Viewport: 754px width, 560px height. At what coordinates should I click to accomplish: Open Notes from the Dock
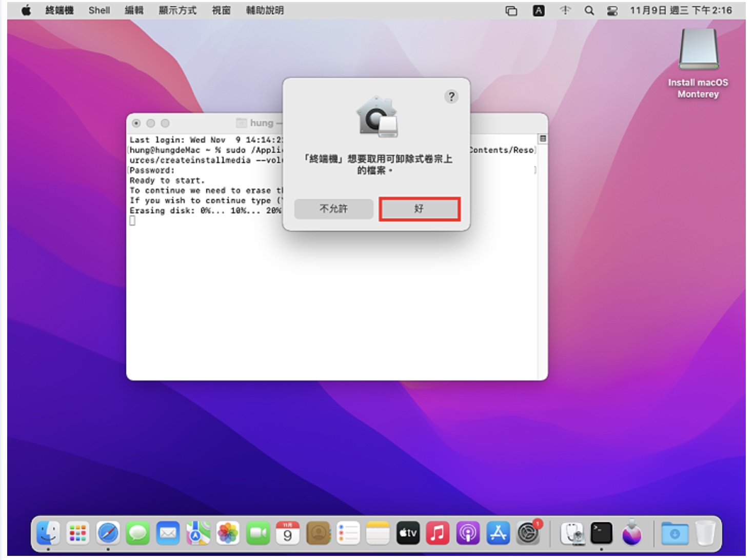[378, 533]
